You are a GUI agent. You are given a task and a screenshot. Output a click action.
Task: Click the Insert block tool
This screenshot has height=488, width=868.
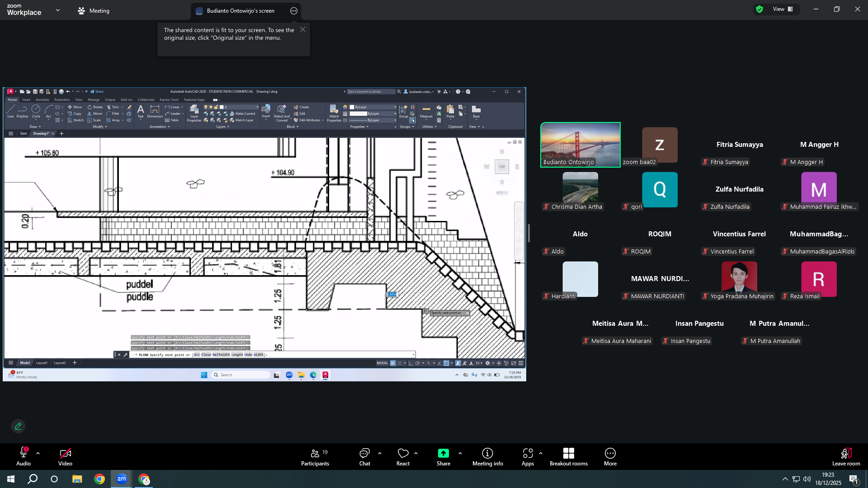[266, 111]
